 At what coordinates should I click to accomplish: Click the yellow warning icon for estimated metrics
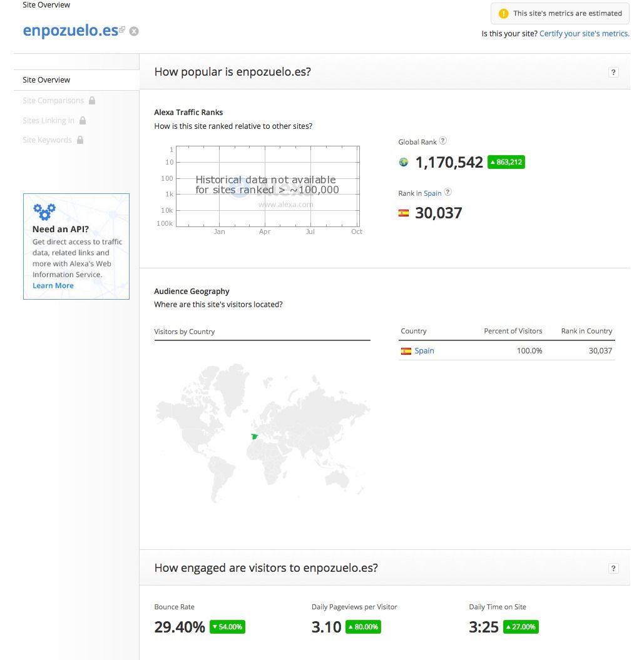503,14
